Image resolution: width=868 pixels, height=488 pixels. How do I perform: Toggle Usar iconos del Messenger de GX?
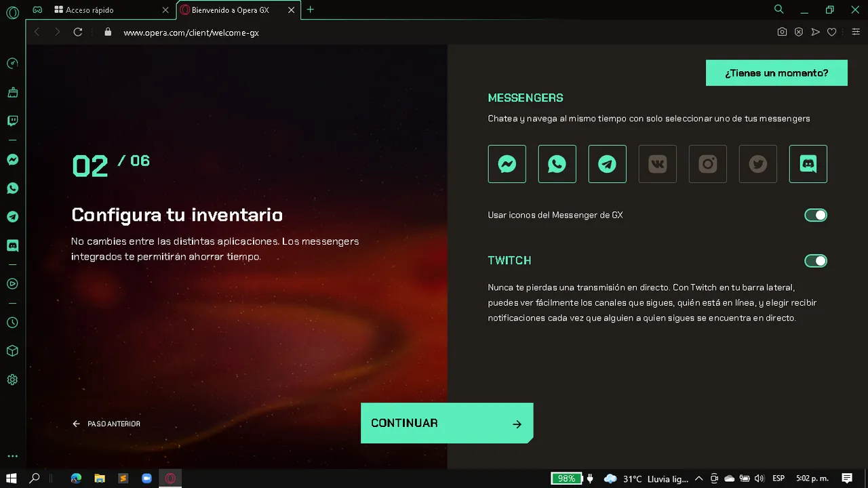click(816, 215)
